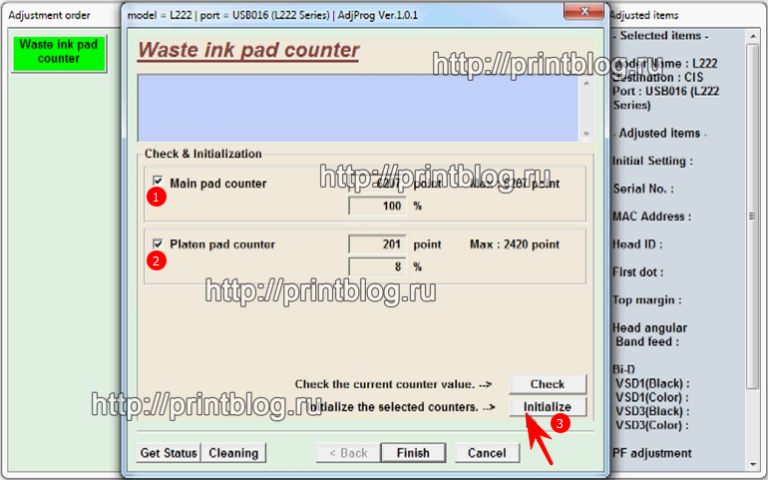Click the 'VSD3(Color) :' entry
The width and height of the screenshot is (768, 480).
pos(652,425)
